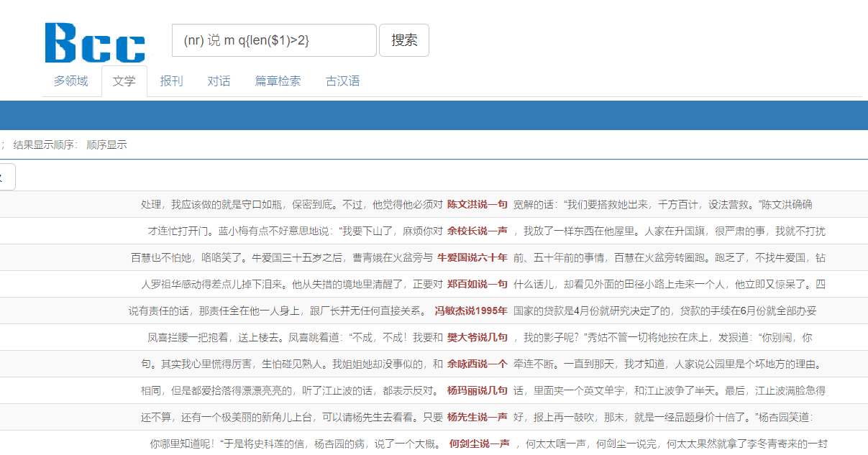The image size is (868, 455).
Task: Open the 篇章检索 tab
Action: click(x=278, y=81)
